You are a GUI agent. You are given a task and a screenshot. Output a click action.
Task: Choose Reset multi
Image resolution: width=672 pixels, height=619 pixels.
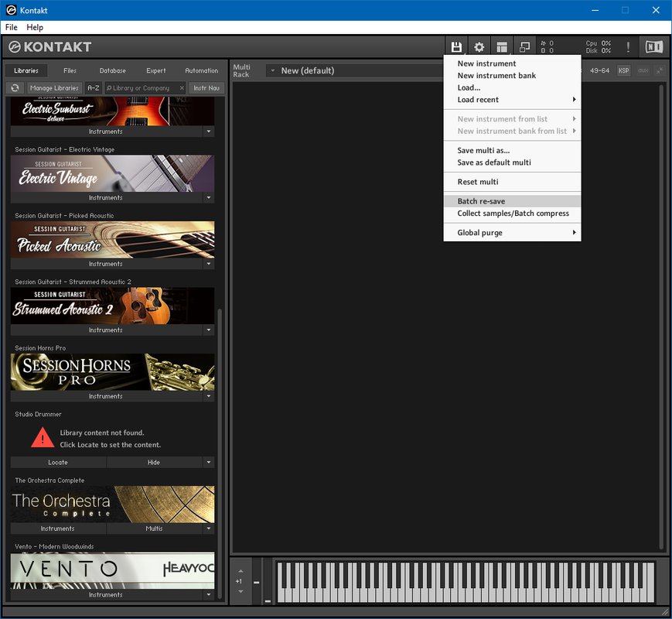512,182
